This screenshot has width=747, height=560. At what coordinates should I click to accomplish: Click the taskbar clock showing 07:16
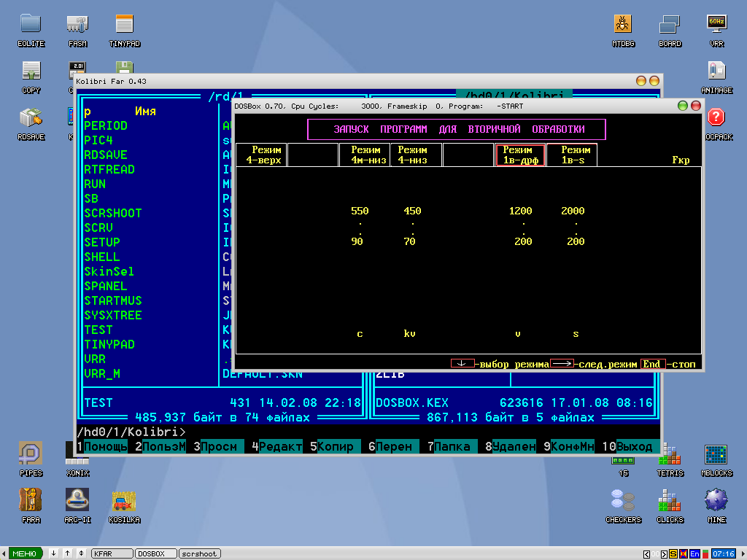pyautogui.click(x=723, y=554)
